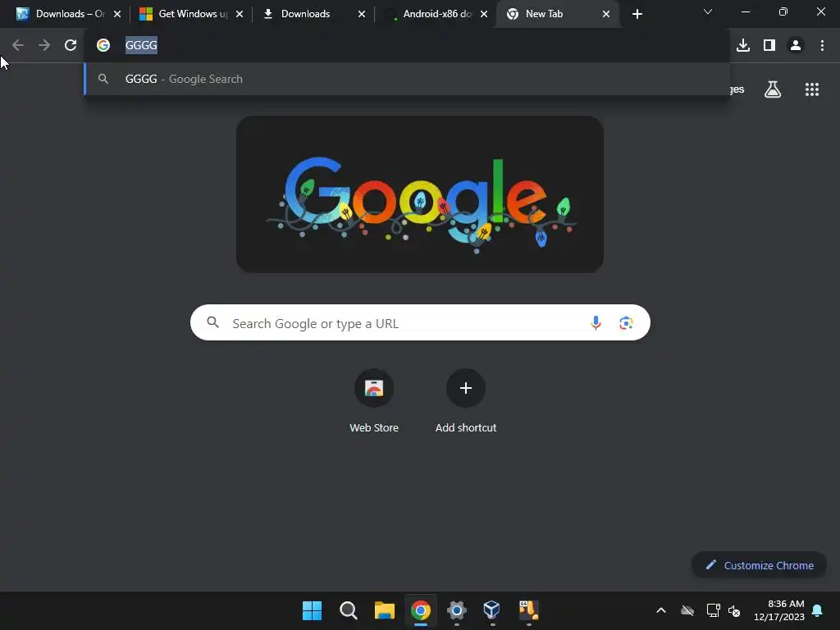Click the browser forward arrow
The width and height of the screenshot is (840, 630).
coord(44,45)
